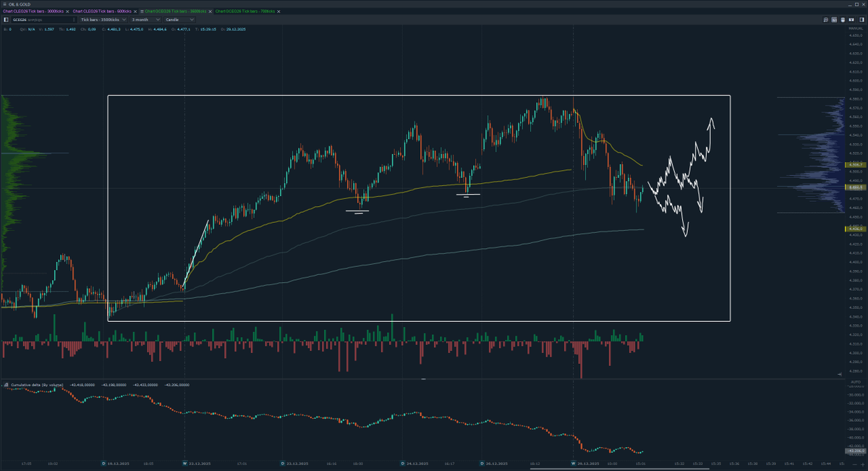Viewport: 868px width, 471px height.
Task: Click the H: 4,484.6 high value readout
Action: pyautogui.click(x=157, y=29)
